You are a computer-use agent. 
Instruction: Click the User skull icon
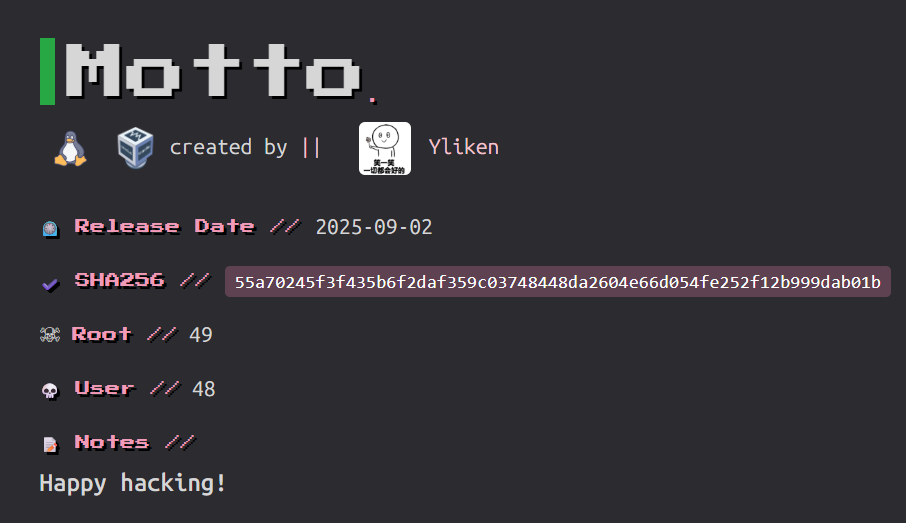tap(50, 390)
